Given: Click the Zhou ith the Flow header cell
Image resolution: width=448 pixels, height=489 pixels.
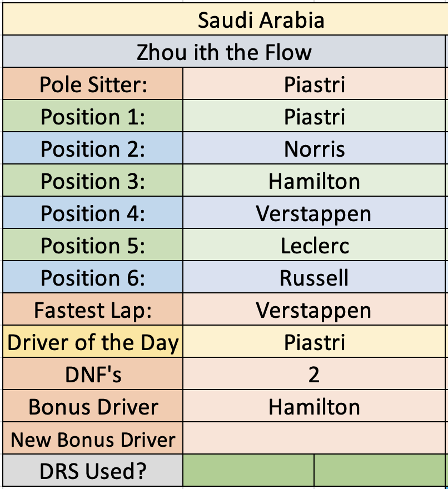Looking at the screenshot, I should click(224, 52).
